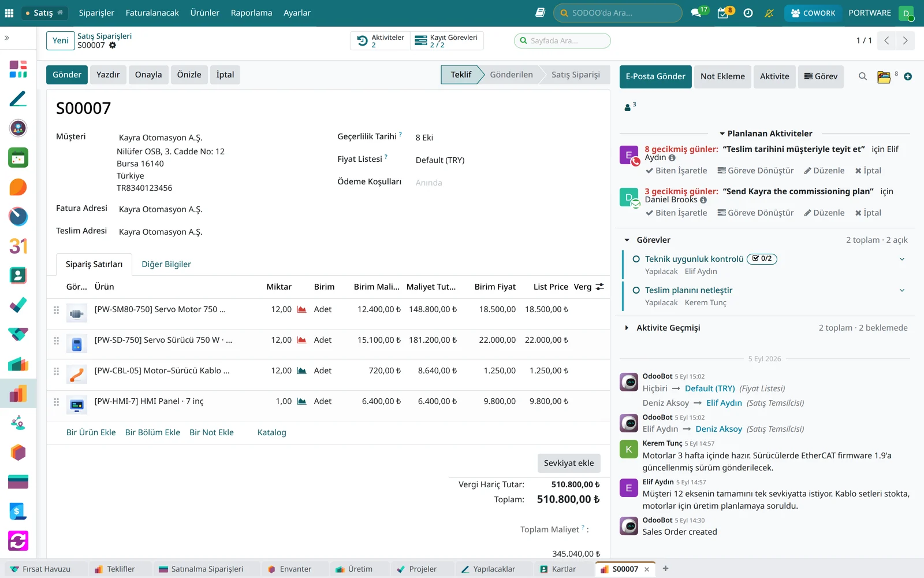This screenshot has height=578, width=924.
Task: Click the Onayla button
Action: pos(148,75)
